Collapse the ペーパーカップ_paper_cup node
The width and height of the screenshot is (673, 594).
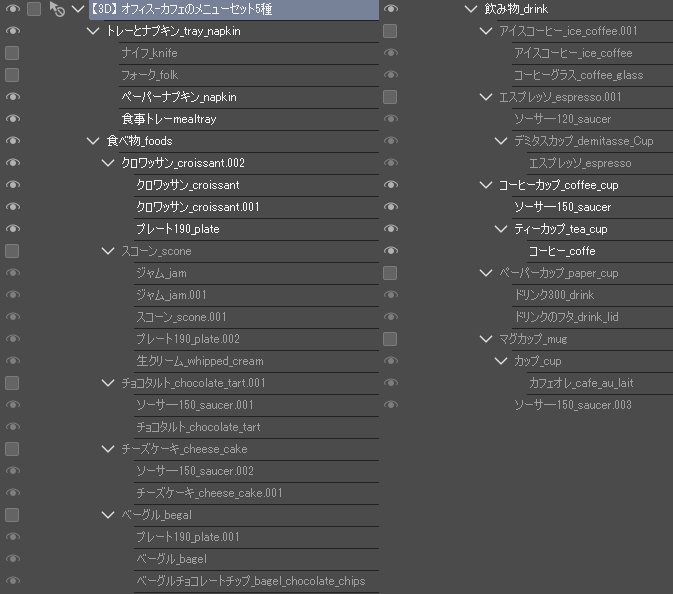pos(486,273)
